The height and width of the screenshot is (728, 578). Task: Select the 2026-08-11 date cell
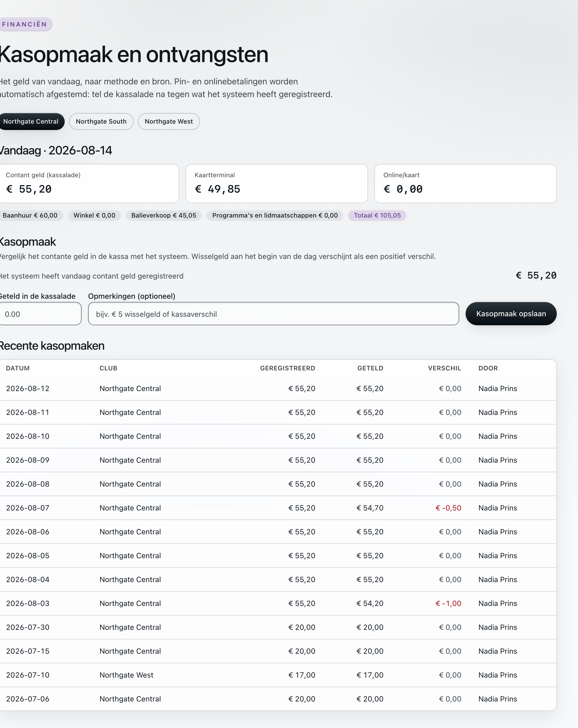point(28,413)
